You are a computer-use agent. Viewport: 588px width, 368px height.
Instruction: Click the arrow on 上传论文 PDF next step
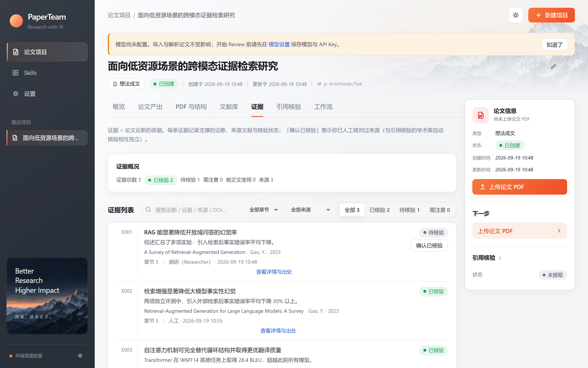559,231
